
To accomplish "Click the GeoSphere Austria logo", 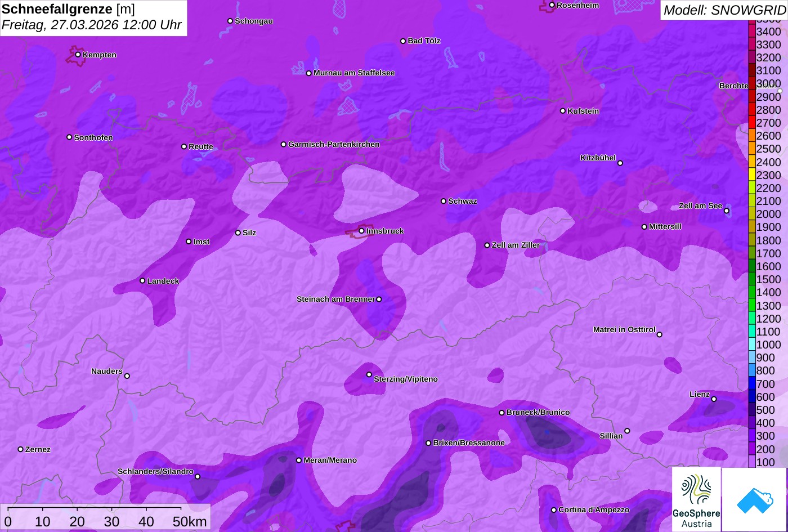I will pyautogui.click(x=696, y=500).
